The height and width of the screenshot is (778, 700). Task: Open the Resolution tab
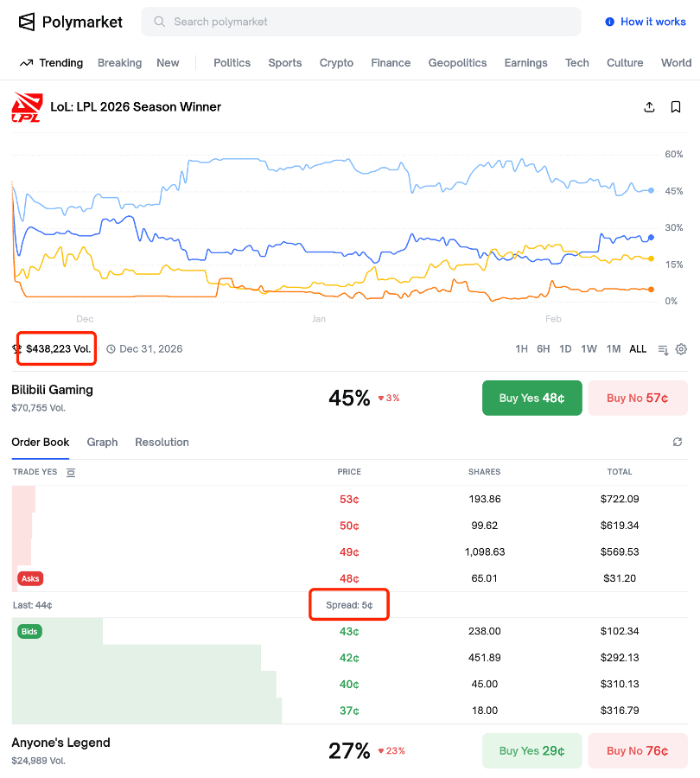coord(162,442)
